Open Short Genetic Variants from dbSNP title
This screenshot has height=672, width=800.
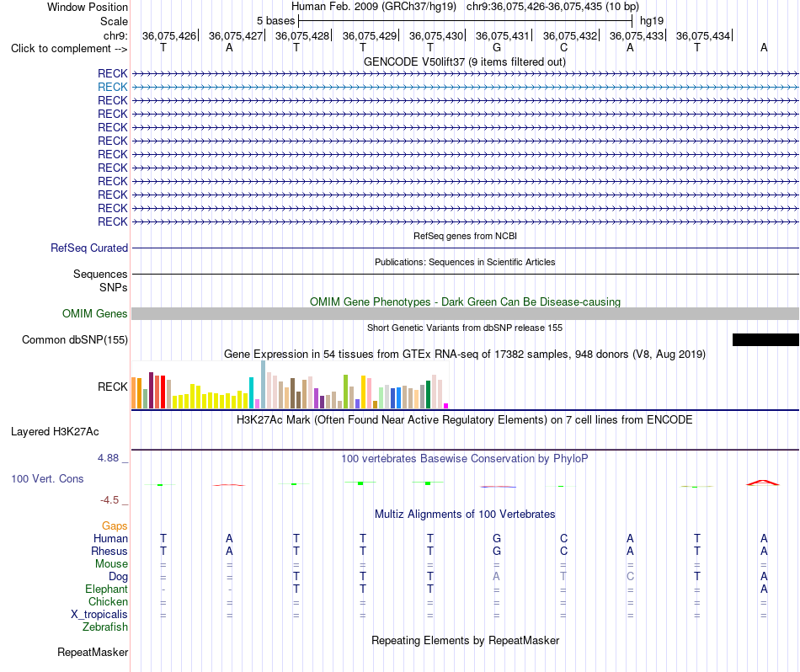[465, 328]
